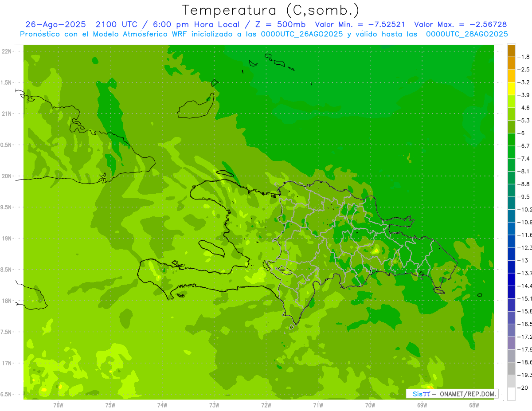Click the '19N' latitude axis label
Viewport: 532px width, 411px height.
[7, 239]
